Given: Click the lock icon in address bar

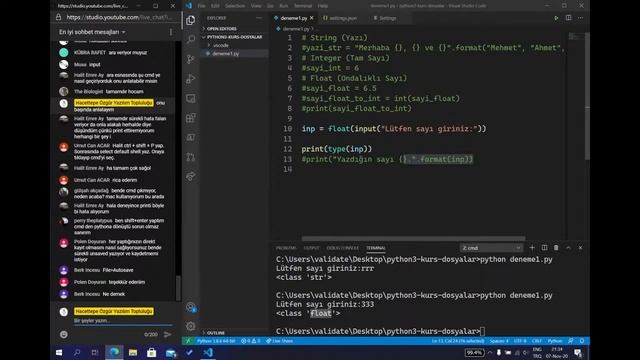Looking at the screenshot, I should pyautogui.click(x=58, y=17).
